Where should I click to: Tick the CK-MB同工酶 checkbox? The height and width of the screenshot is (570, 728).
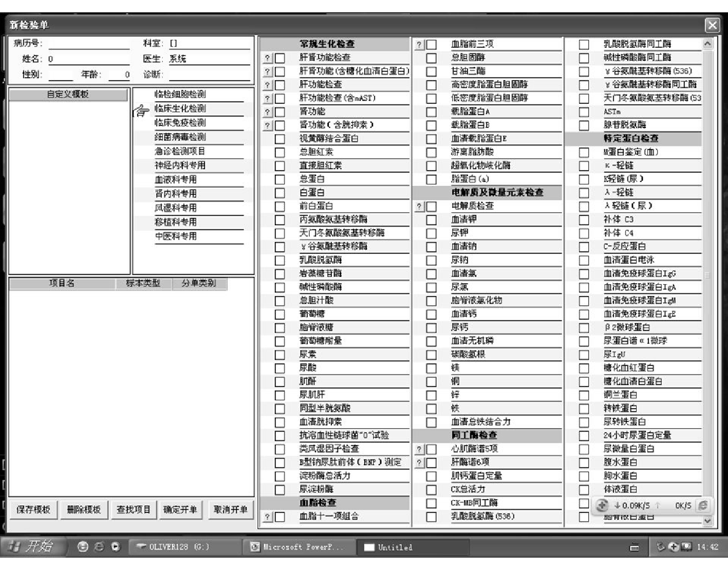[x=432, y=504]
